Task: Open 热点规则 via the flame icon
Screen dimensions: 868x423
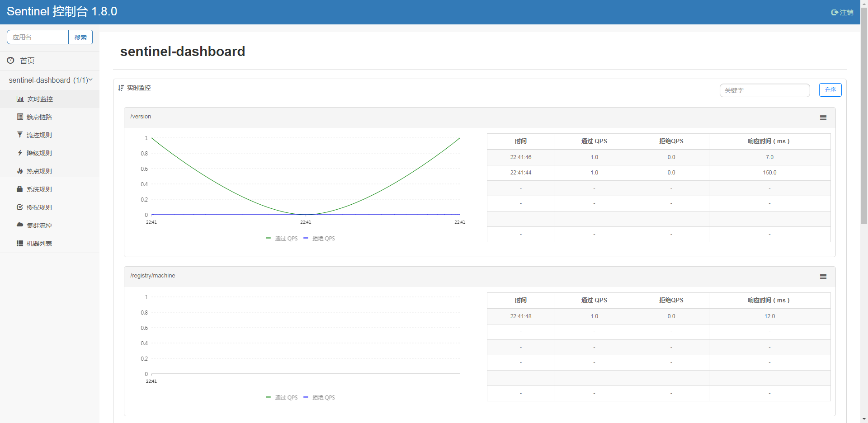Action: coord(20,171)
